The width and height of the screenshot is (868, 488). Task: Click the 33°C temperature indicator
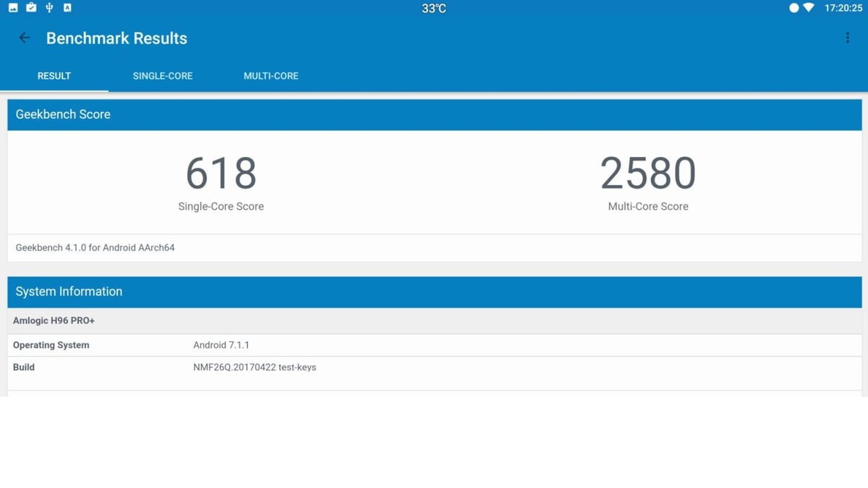(x=433, y=8)
